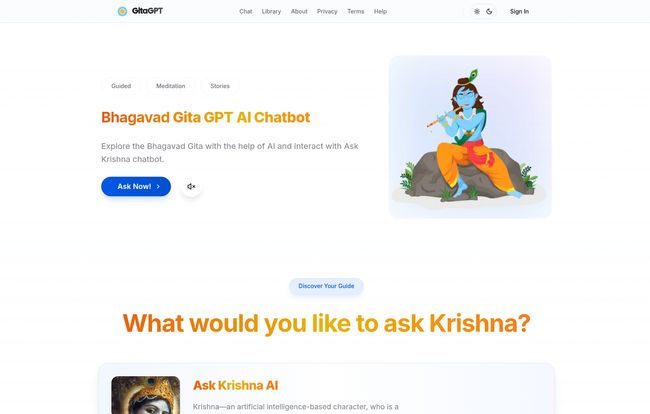Open the Chat menu item

(x=245, y=12)
